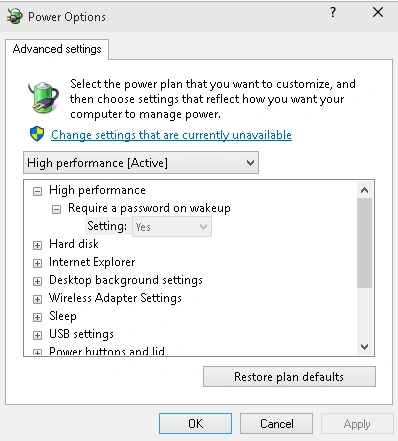This screenshot has width=398, height=441.
Task: Expand the Internet Explorer node
Action: pos(37,263)
